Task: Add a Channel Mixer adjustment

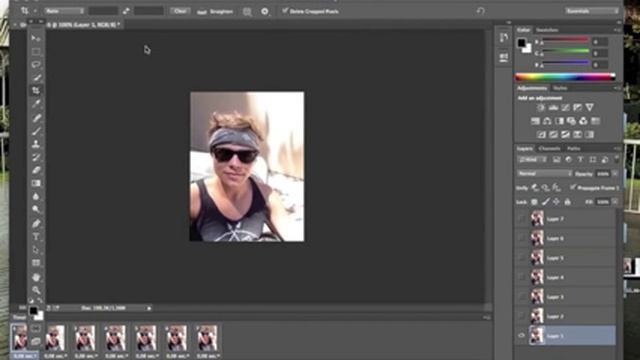Action: pyautogui.click(x=583, y=121)
